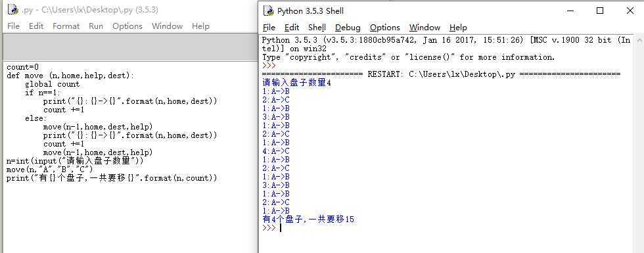Open the editor's Edit menu
Viewport: 644px width, 253px height.
[36, 26]
